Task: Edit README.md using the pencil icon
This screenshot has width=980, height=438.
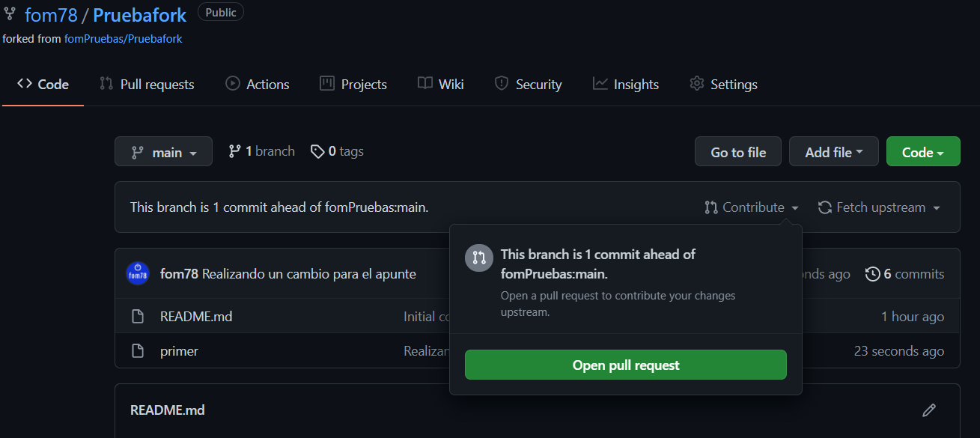Action: [x=929, y=410]
